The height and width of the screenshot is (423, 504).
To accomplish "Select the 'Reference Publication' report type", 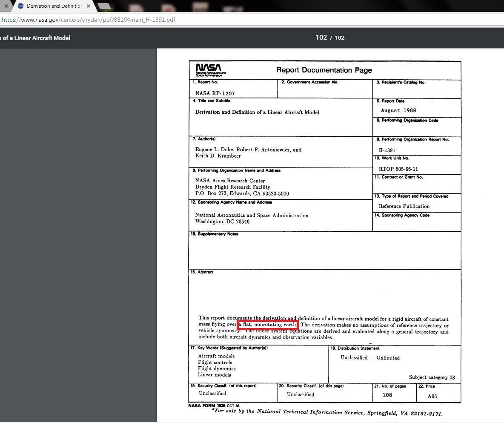I will click(404, 206).
